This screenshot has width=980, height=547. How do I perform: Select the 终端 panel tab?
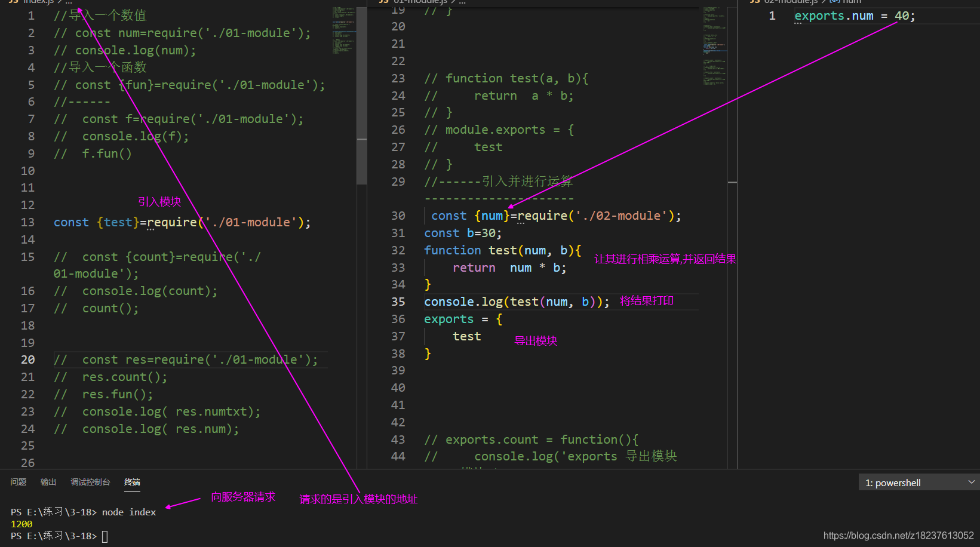pyautogui.click(x=132, y=482)
